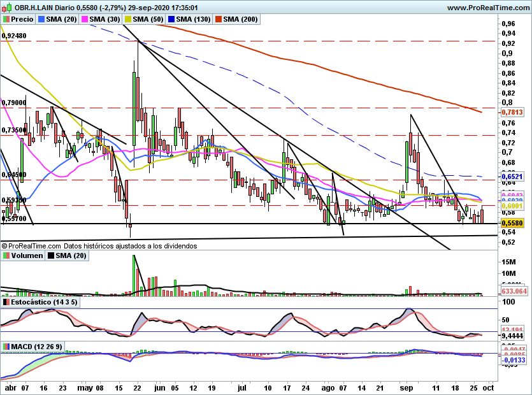Select the SMA (200) red legend item

pyautogui.click(x=236, y=19)
